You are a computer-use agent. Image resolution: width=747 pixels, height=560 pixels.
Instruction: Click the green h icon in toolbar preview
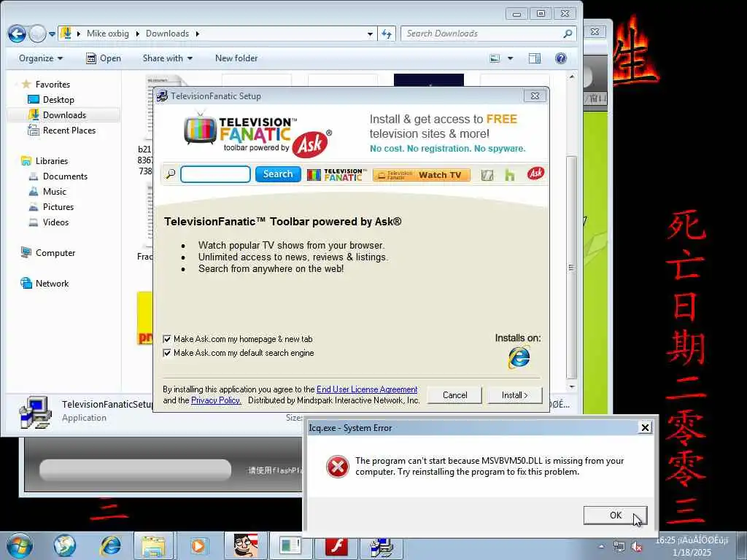pyautogui.click(x=510, y=175)
